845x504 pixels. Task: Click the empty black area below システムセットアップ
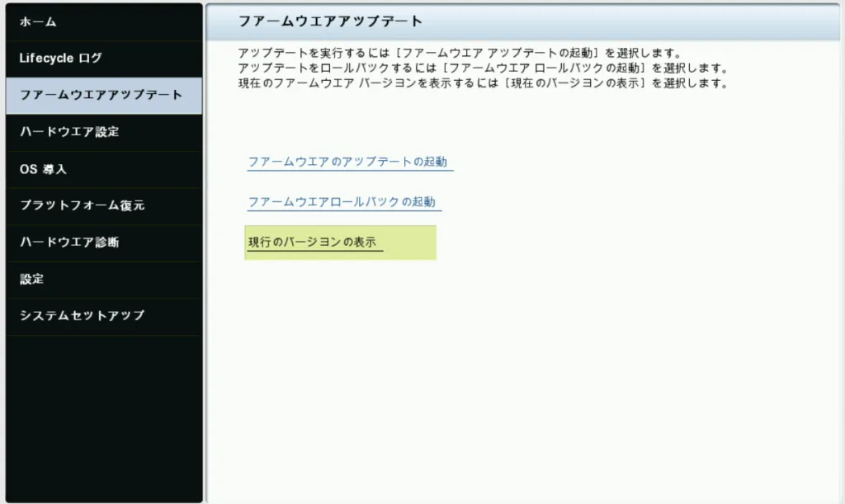coord(102,412)
